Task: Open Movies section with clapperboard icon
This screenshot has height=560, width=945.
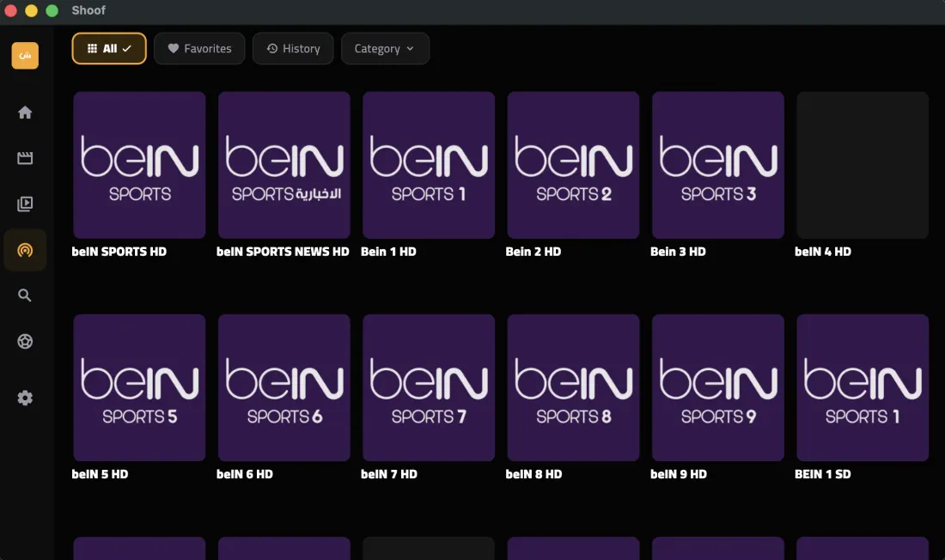Action: coord(25,158)
